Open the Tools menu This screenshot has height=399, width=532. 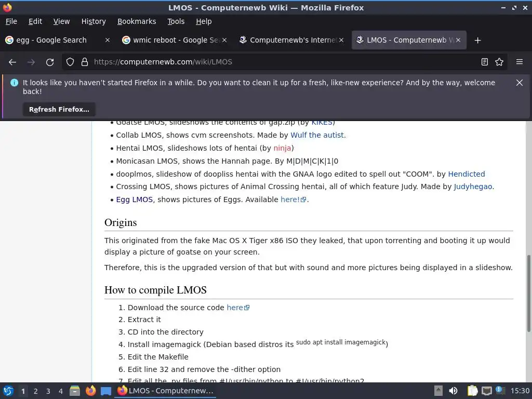(176, 21)
